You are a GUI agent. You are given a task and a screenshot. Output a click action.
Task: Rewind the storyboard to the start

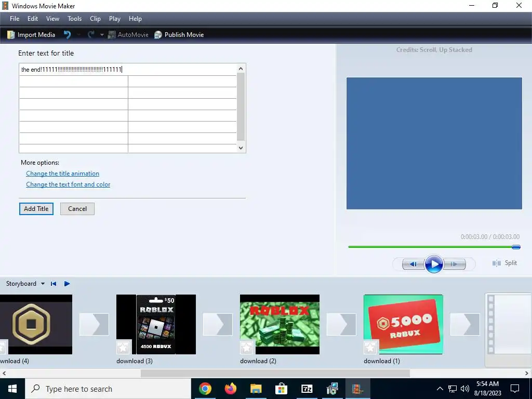(x=54, y=284)
